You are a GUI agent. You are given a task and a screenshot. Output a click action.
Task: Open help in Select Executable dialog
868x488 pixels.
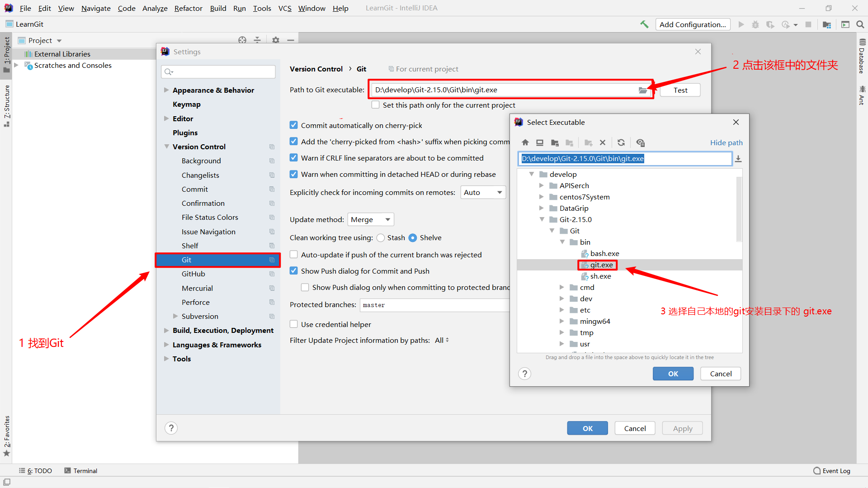pos(524,374)
